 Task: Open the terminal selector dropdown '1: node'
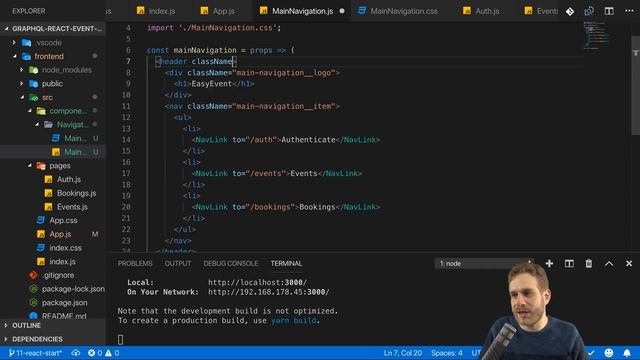coord(484,264)
